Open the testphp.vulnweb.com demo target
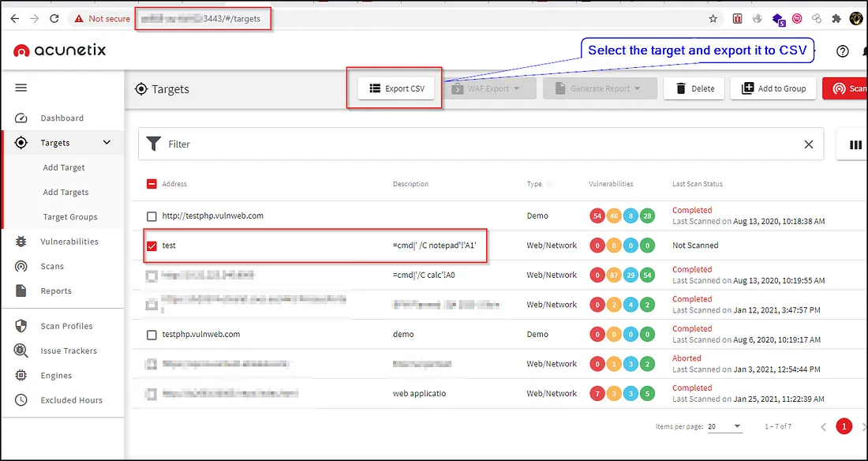This screenshot has width=868, height=461. 201,335
